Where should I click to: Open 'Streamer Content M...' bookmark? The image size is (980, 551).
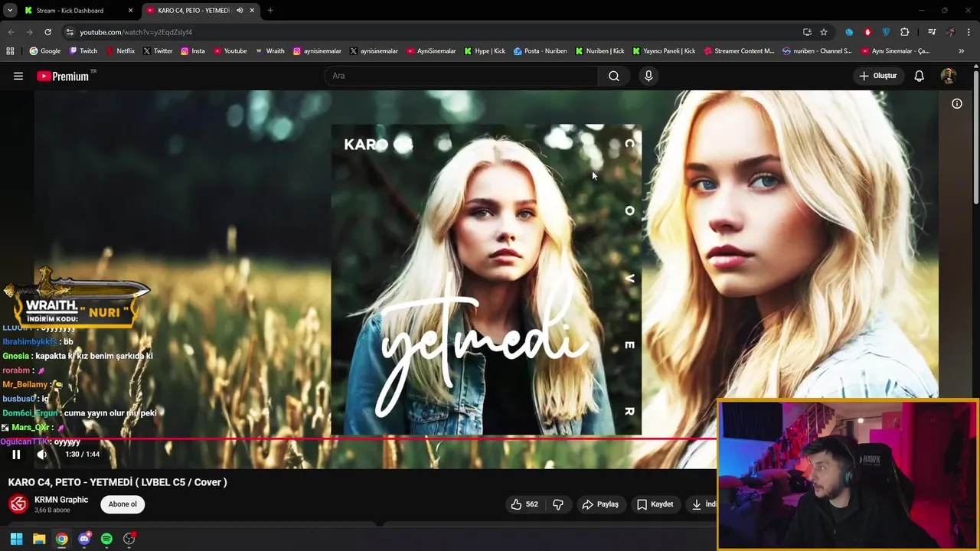(x=739, y=51)
